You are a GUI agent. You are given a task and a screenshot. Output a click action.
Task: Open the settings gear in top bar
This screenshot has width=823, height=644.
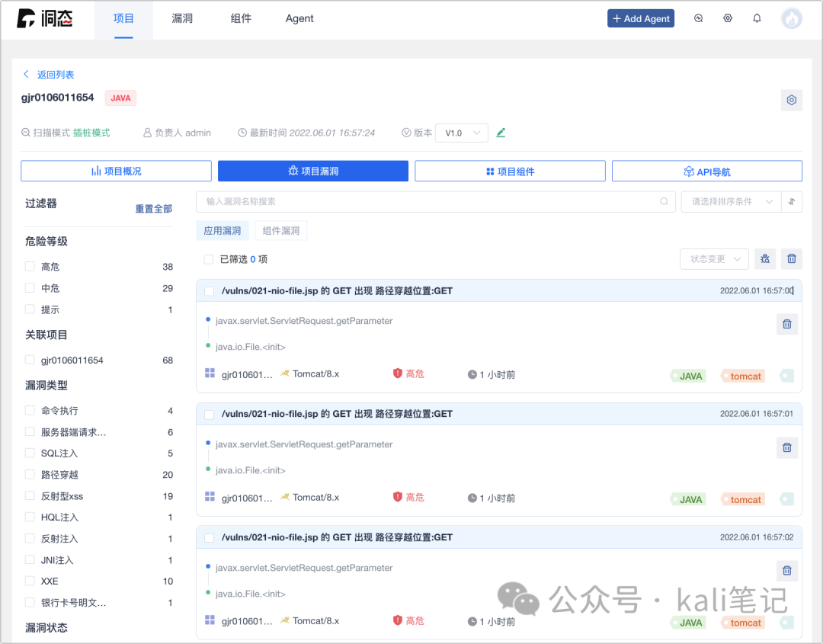pyautogui.click(x=728, y=18)
